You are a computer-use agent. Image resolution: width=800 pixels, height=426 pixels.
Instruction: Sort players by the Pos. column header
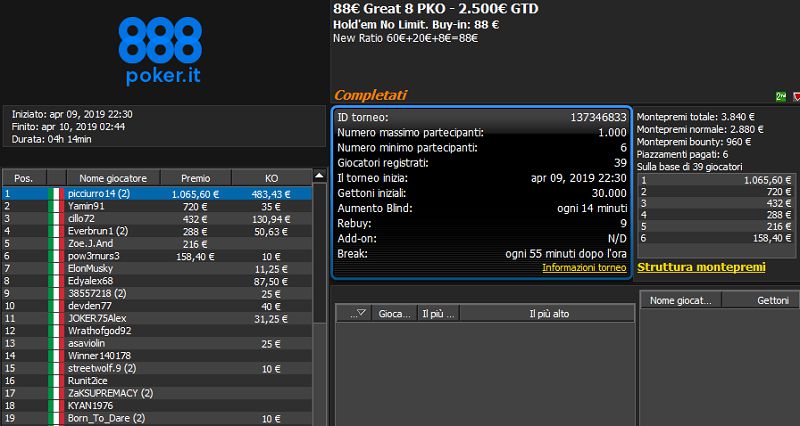[24, 178]
